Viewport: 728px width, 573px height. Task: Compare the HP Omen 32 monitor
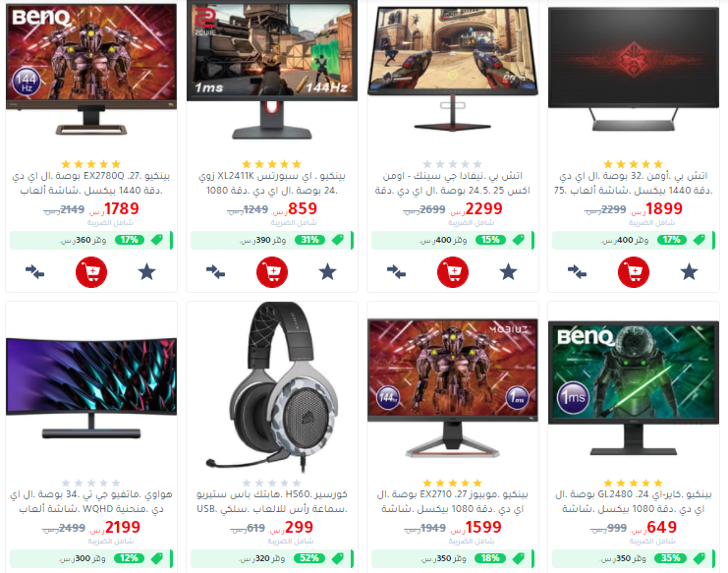[x=577, y=271]
